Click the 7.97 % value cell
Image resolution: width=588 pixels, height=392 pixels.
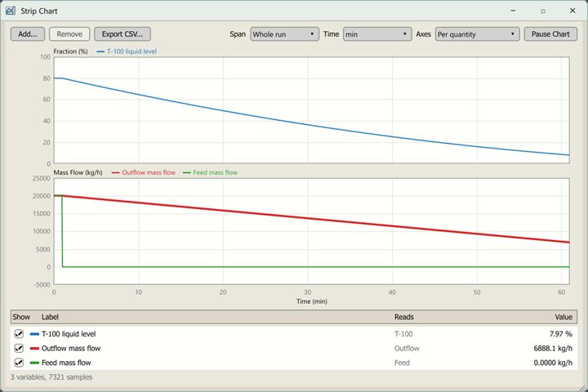[560, 334]
